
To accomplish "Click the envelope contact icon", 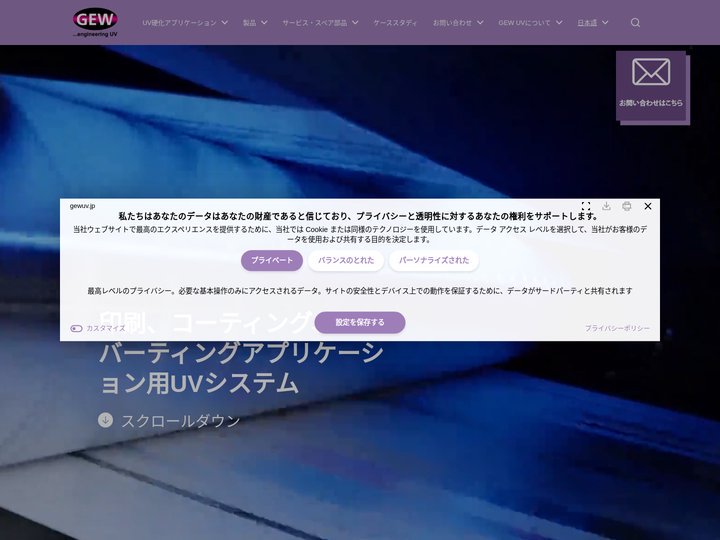I will [651, 72].
